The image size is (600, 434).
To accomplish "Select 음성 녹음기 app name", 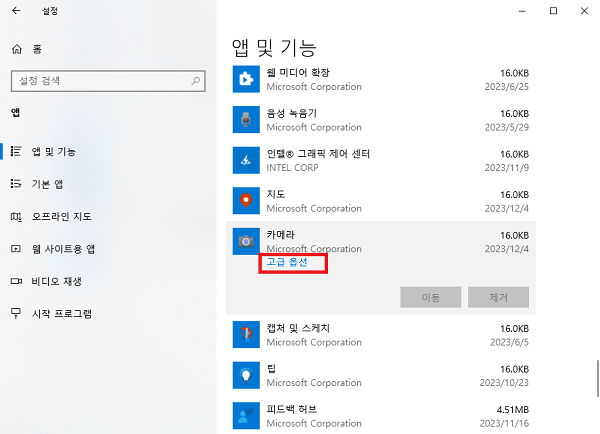I will click(292, 113).
